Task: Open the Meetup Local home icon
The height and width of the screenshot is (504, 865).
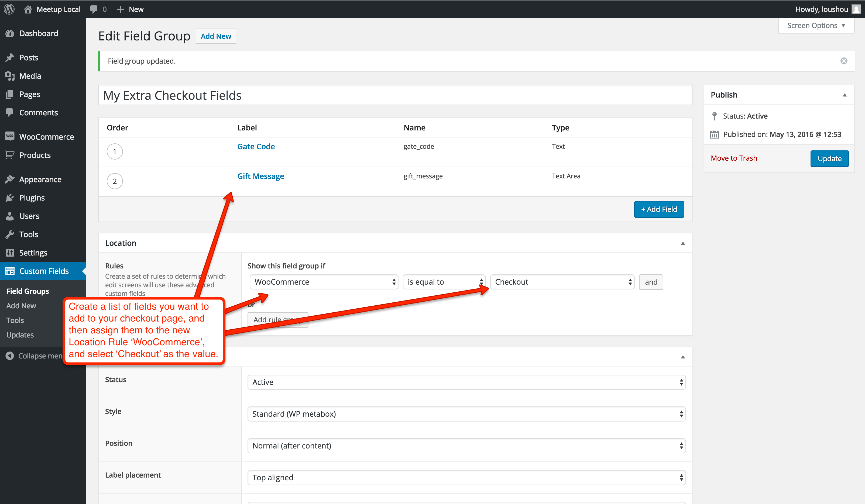Action: coord(28,9)
